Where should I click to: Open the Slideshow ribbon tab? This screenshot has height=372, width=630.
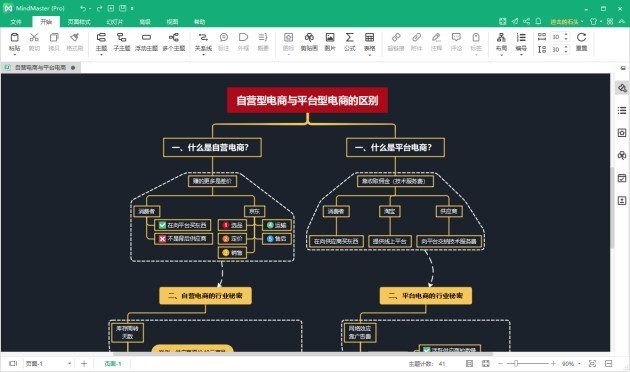[115, 22]
